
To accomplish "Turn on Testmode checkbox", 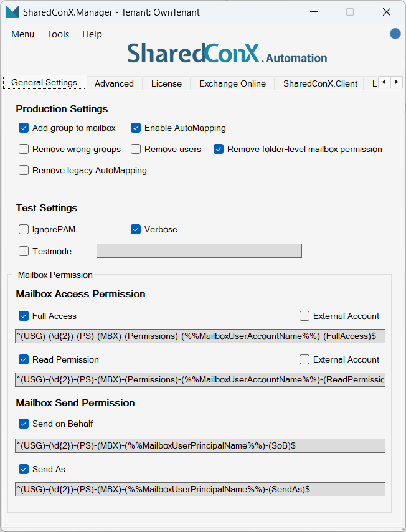I will click(24, 251).
